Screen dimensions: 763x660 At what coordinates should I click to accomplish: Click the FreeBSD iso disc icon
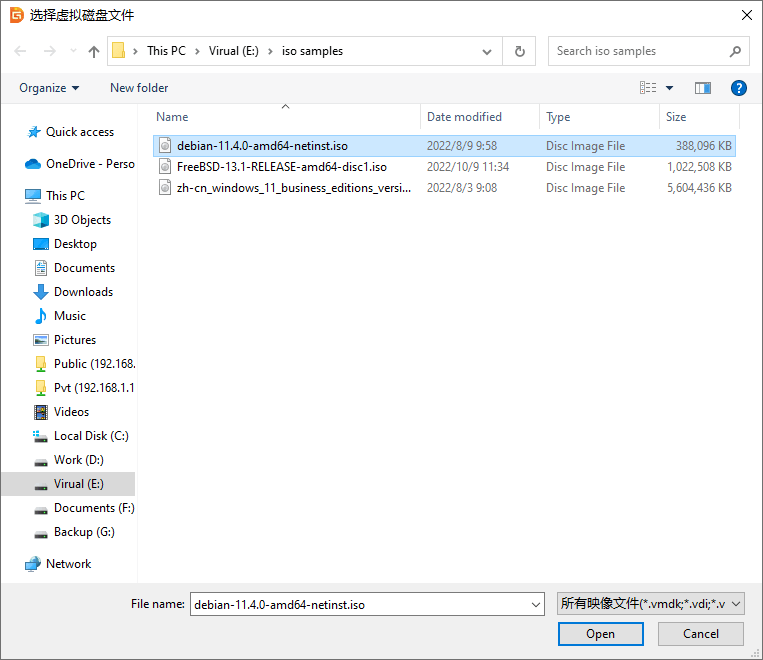click(165, 167)
